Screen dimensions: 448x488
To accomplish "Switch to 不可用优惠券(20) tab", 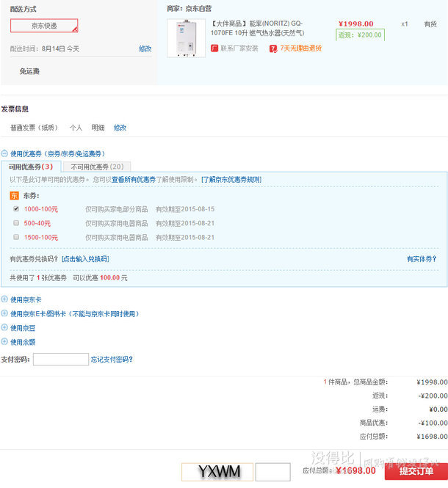I will tap(97, 167).
